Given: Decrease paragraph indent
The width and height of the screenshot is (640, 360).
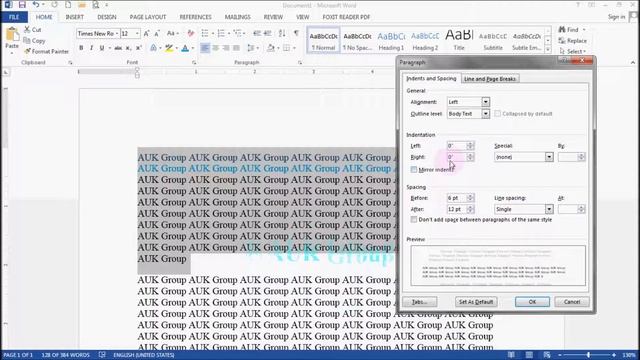Looking at the screenshot, I should coord(257,33).
